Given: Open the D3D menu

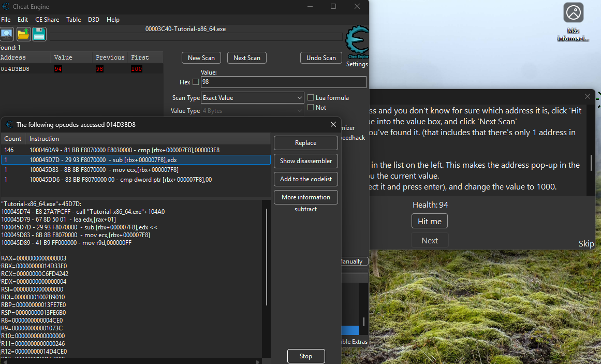Looking at the screenshot, I should pyautogui.click(x=94, y=20).
